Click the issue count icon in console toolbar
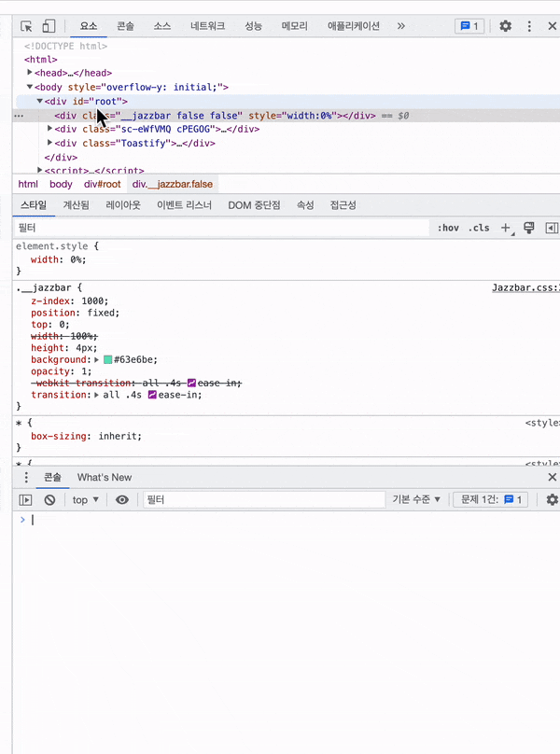Viewport: 560px width, 754px height. point(509,499)
